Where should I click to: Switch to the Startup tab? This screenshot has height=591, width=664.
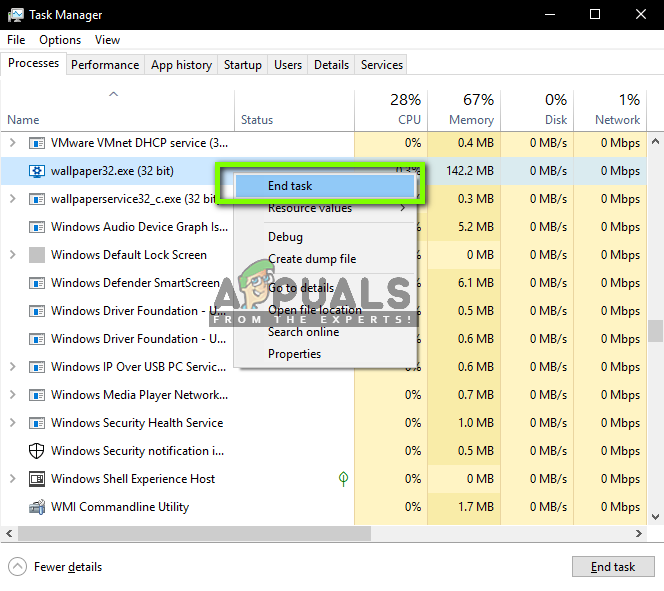[243, 65]
